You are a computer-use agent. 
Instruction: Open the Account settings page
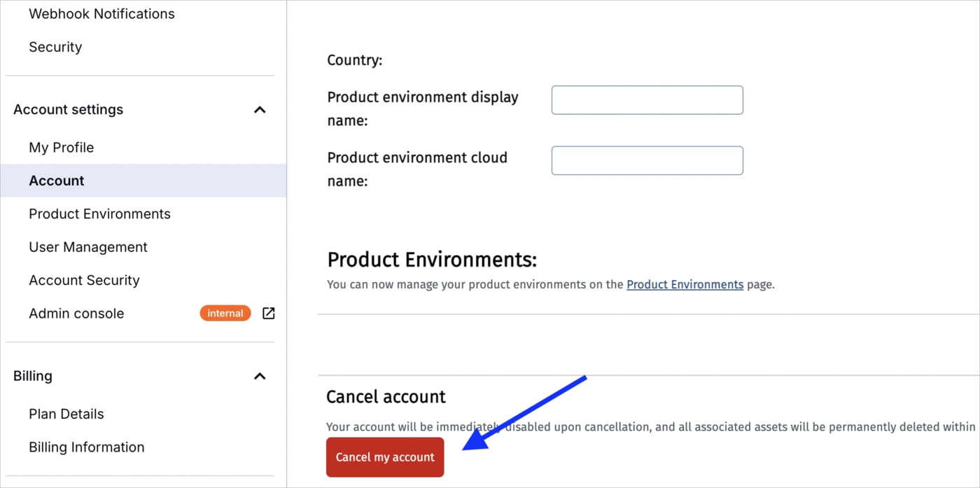(x=68, y=109)
